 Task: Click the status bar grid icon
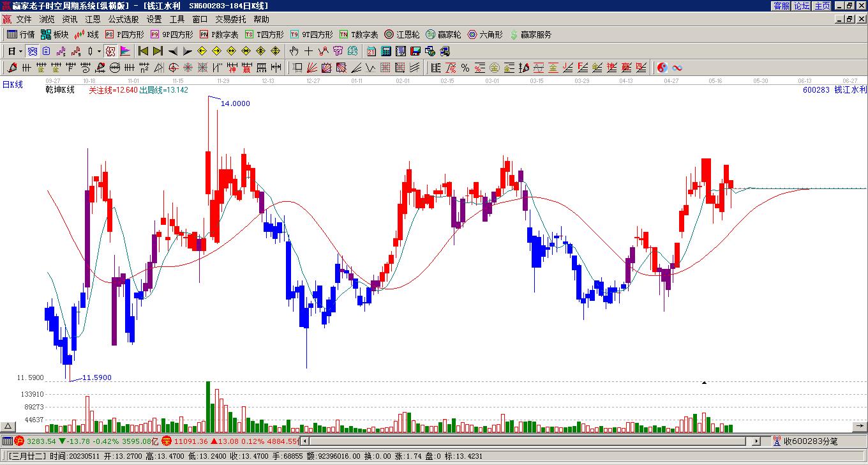(x=7, y=441)
